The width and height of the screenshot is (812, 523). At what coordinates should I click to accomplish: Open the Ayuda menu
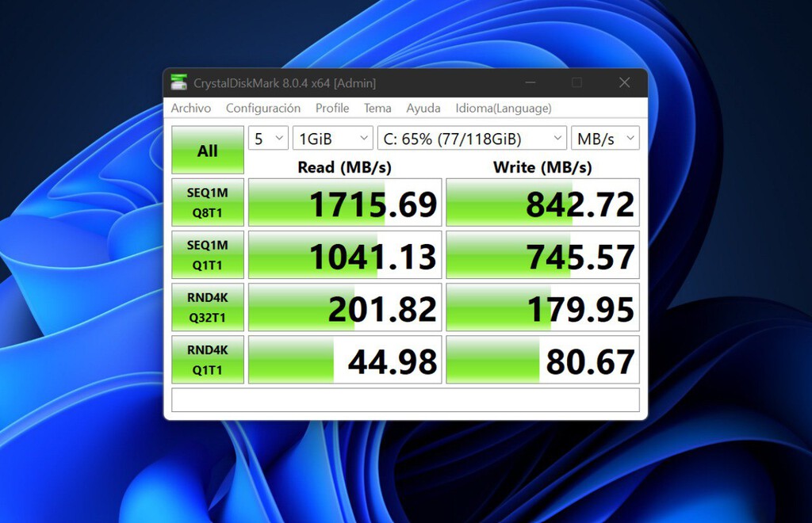[423, 108]
